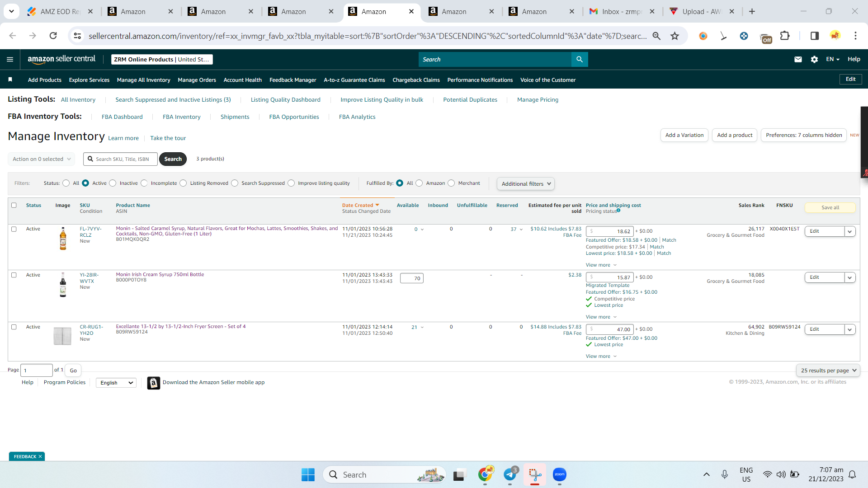Click the Salted Caramel Syrup product image

point(63,239)
